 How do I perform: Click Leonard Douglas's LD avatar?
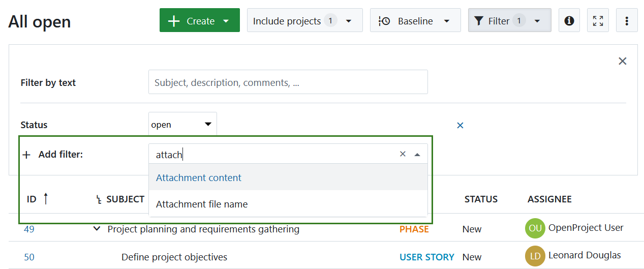pyautogui.click(x=535, y=256)
